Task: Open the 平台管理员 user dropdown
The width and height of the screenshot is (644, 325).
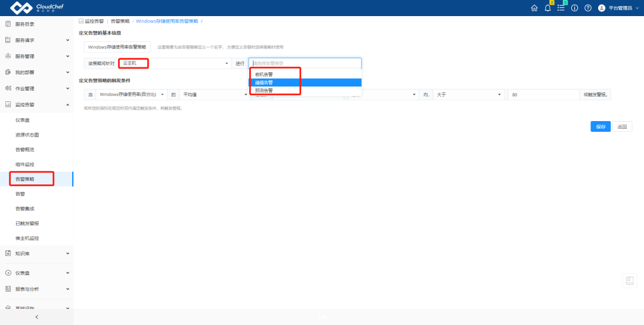Action: (x=623, y=8)
